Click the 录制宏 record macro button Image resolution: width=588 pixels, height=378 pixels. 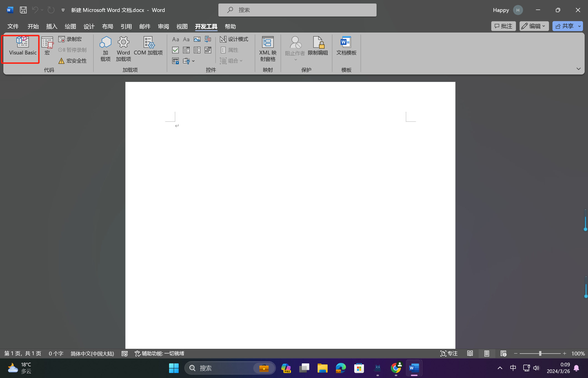(70, 39)
